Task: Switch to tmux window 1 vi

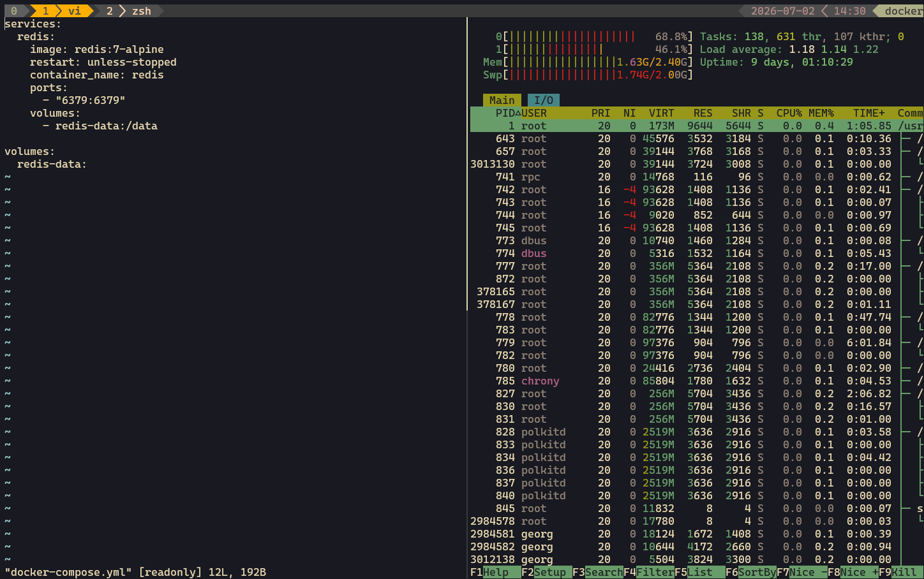Action: (61, 11)
